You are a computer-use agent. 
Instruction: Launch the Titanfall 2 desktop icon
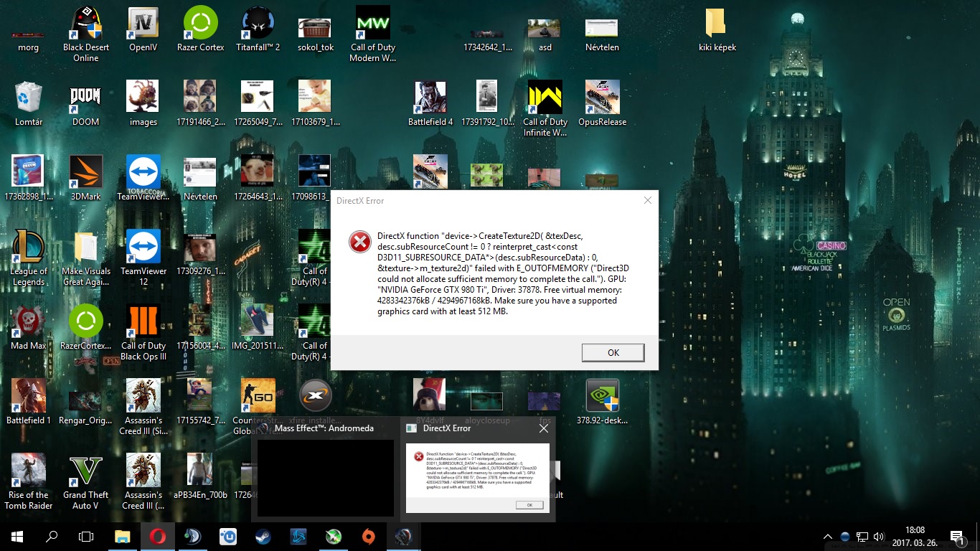click(x=258, y=30)
